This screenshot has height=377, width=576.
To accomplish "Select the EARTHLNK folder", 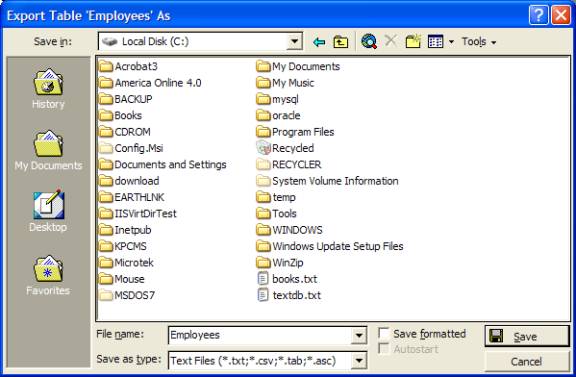I will pos(132,197).
